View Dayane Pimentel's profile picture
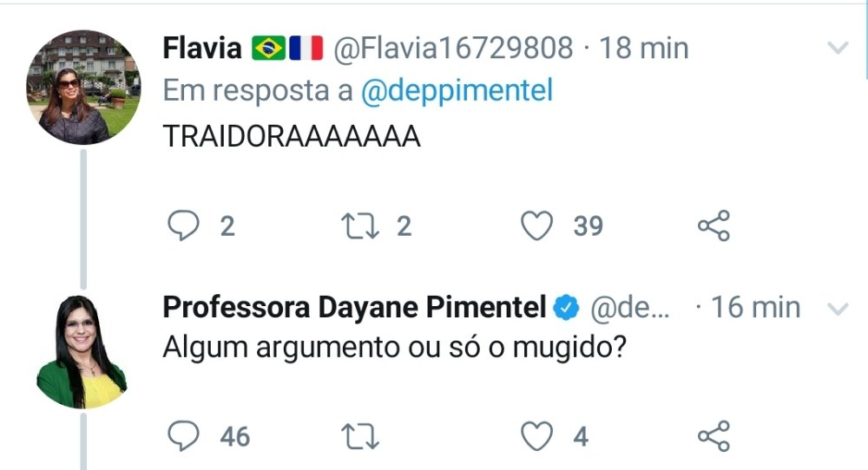 (x=83, y=351)
